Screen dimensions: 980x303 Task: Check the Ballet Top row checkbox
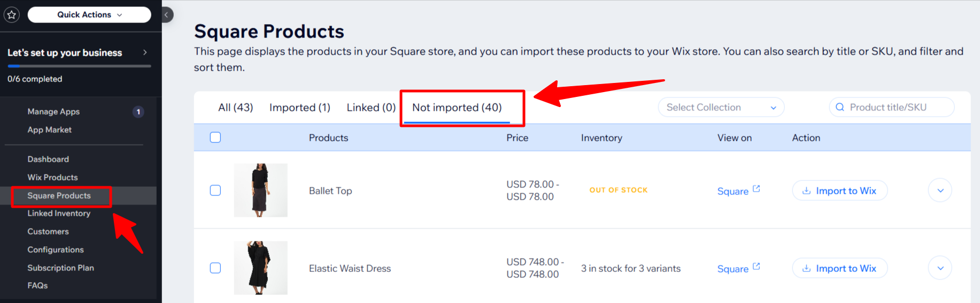tap(215, 191)
